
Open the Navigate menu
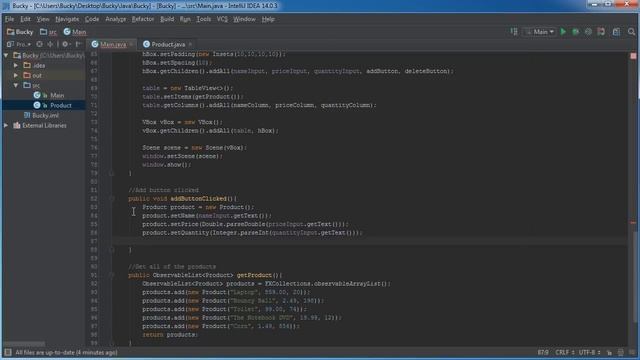click(x=67, y=19)
